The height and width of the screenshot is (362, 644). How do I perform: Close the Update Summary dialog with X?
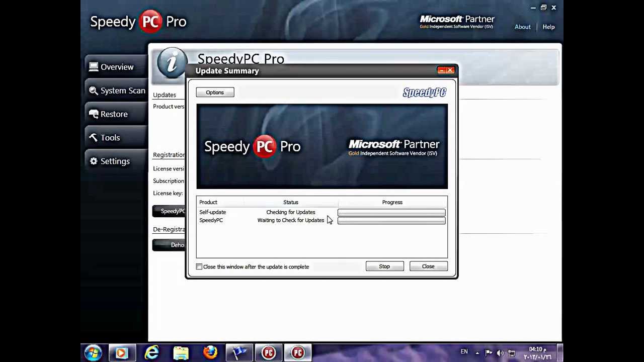[450, 70]
